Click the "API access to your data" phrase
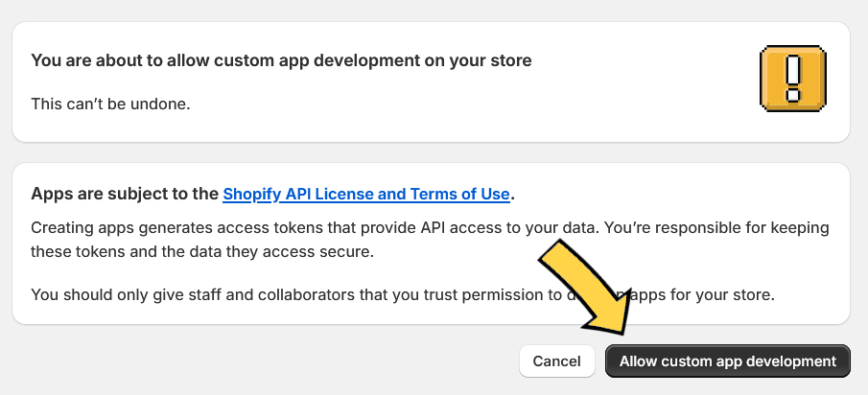The height and width of the screenshot is (395, 868). 508,228
